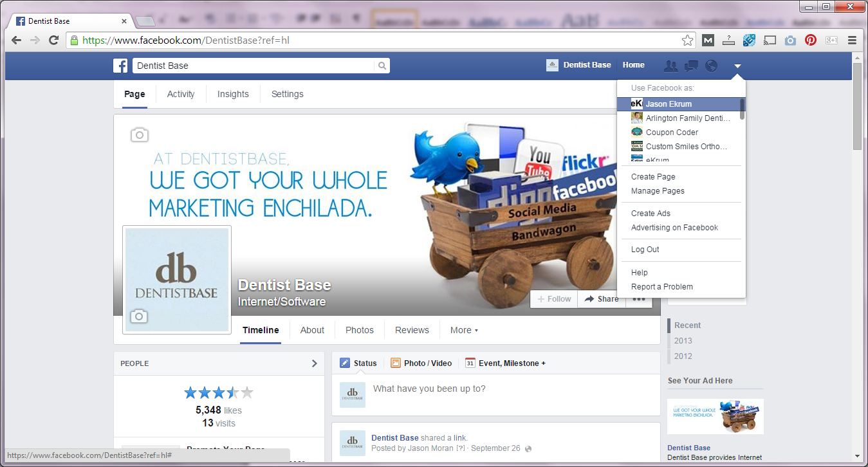Viewport: 868px width, 467px height.
Task: Switch to the Insights tab
Action: (233, 94)
